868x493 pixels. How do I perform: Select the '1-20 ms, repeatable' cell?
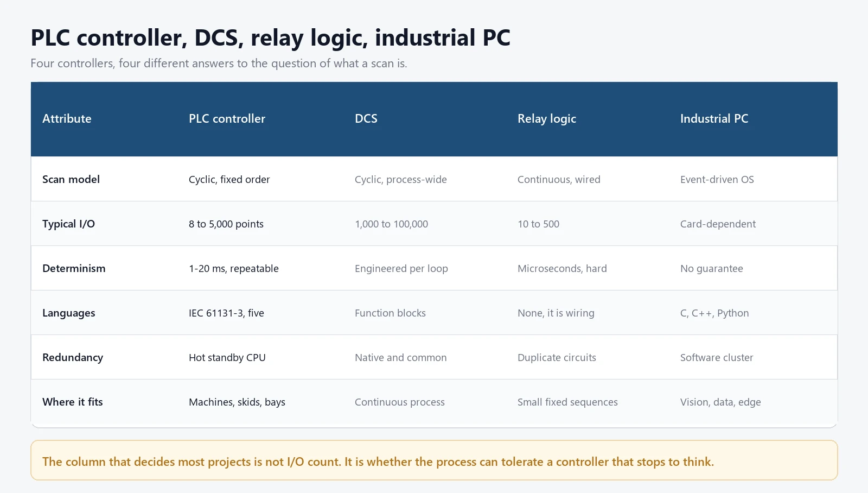234,268
